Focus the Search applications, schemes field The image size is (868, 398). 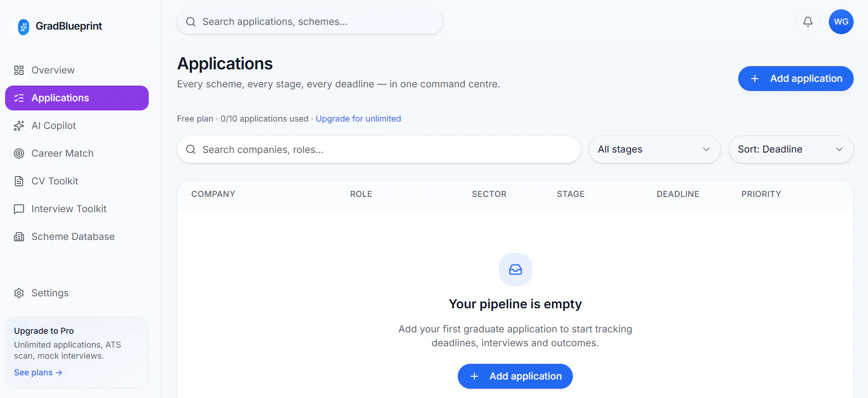310,22
